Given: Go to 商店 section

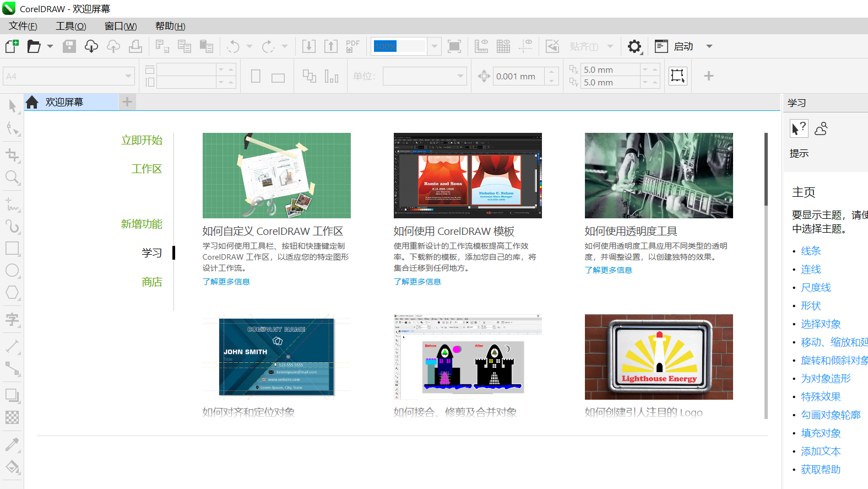Looking at the screenshot, I should [x=152, y=282].
